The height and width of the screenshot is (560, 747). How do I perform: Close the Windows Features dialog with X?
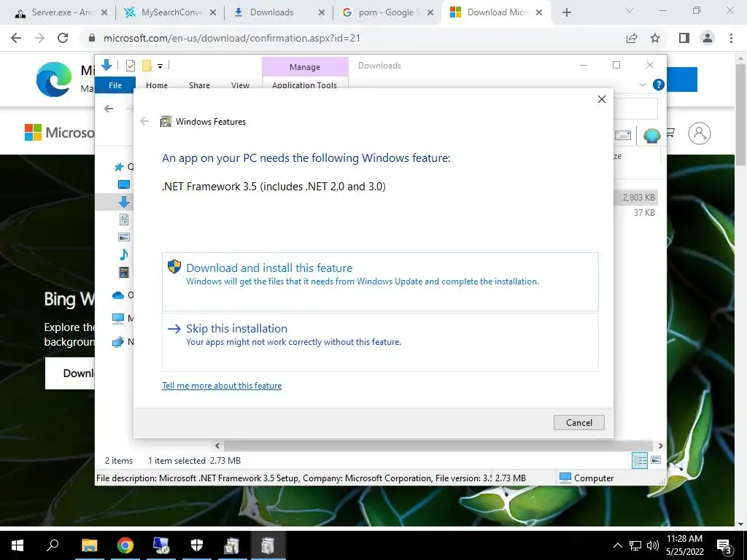[x=602, y=99]
